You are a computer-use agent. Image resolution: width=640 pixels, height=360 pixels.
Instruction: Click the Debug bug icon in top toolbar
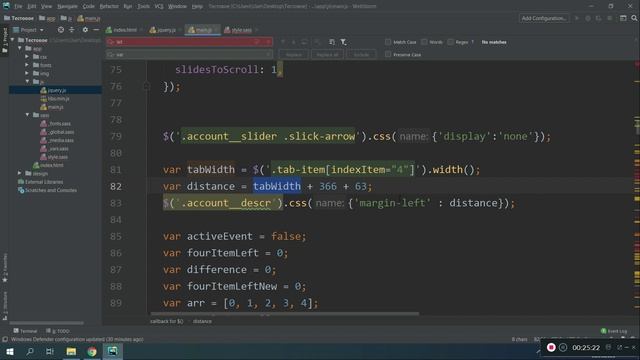point(588,18)
